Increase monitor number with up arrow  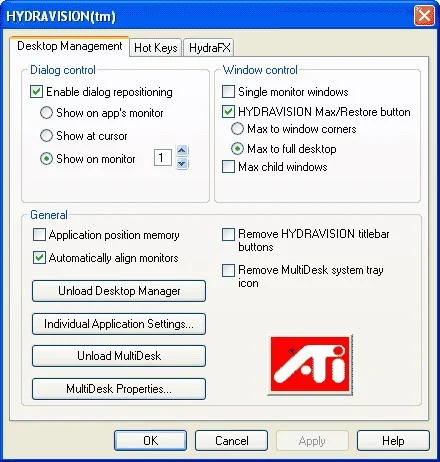[x=182, y=151]
